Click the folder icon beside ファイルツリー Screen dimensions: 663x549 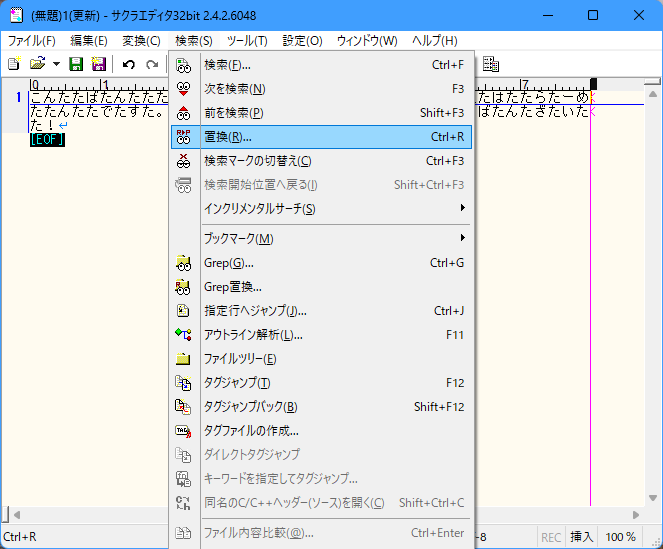pyautogui.click(x=184, y=359)
